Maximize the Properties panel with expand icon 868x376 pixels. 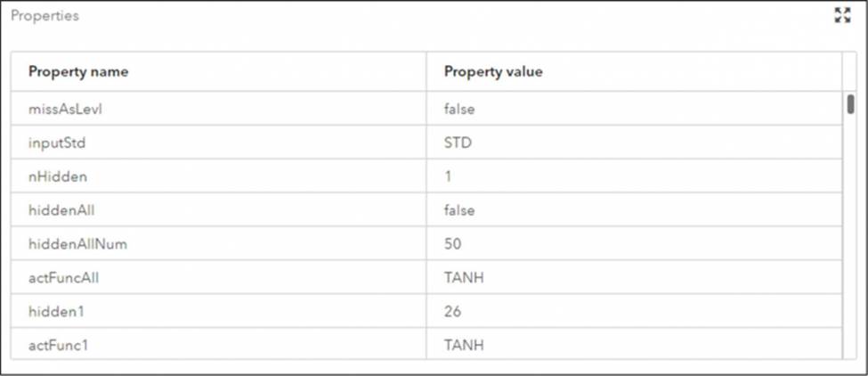pos(842,15)
